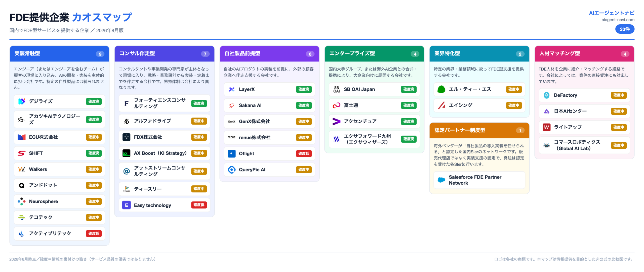Click the Neurosphere dots logo icon

pos(22,201)
